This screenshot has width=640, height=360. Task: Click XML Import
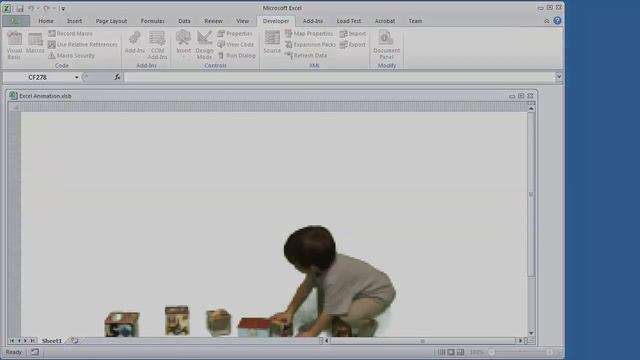pos(353,33)
